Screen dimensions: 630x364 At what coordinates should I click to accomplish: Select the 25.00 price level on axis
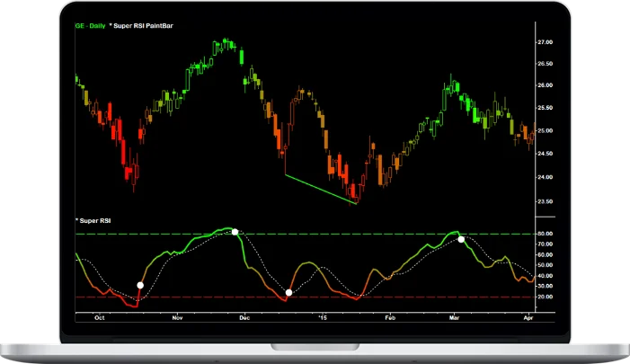click(545, 131)
